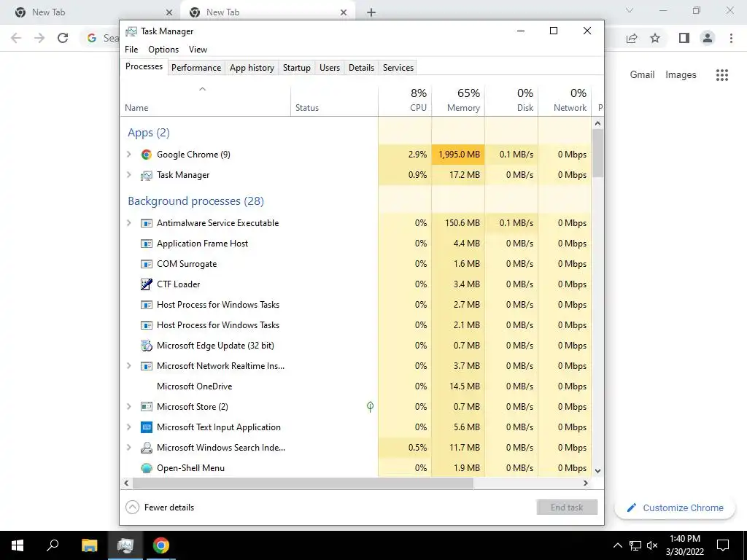Open the Gmail link

642,75
